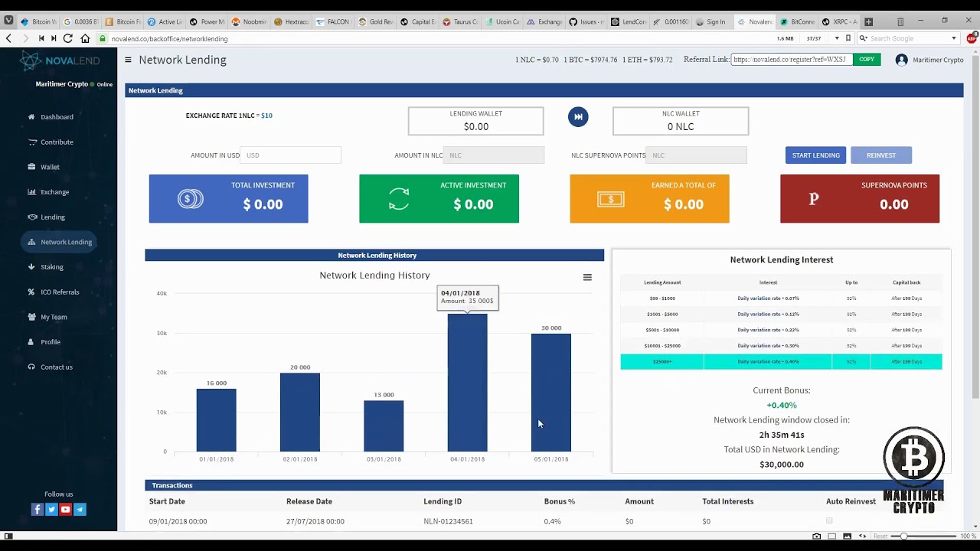
Task: Click the browser fast-forward button
Action: click(54, 38)
